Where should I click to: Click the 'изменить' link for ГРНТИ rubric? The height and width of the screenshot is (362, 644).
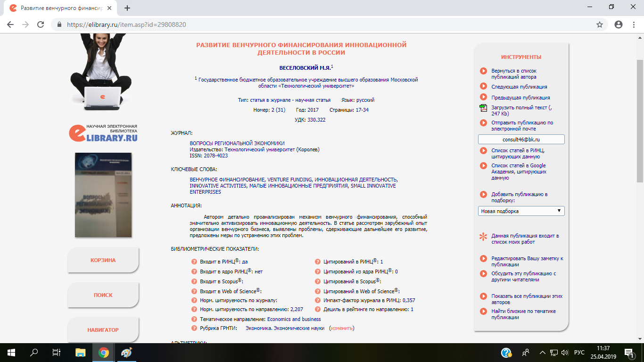pyautogui.click(x=341, y=328)
